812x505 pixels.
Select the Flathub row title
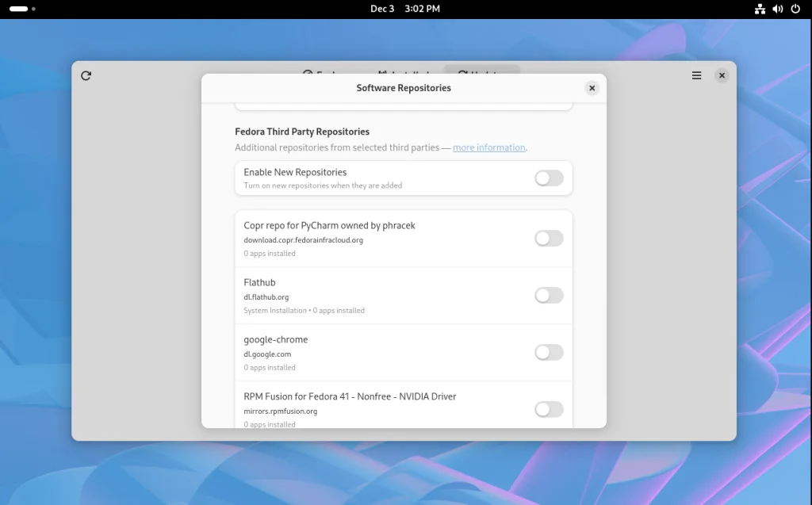(259, 282)
